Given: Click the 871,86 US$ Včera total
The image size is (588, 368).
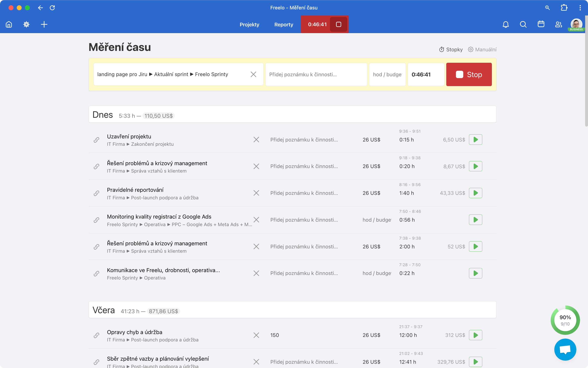Looking at the screenshot, I should pos(163,311).
